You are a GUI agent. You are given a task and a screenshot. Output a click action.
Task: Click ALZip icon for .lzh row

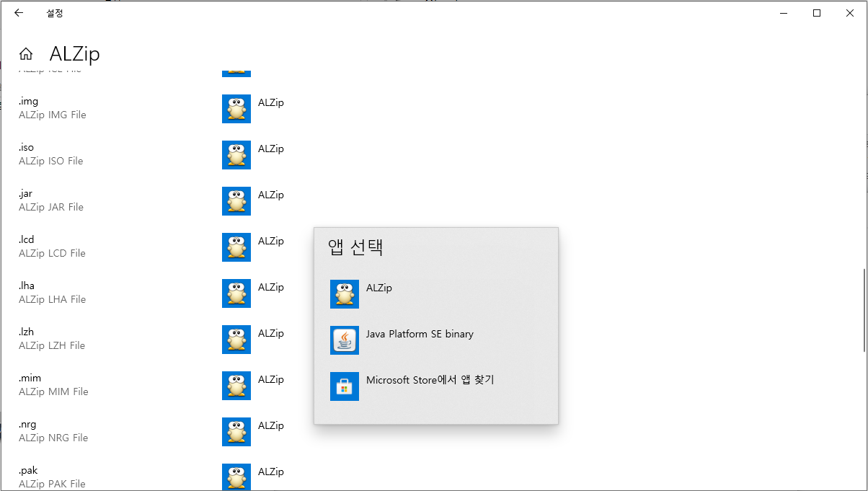[236, 340]
